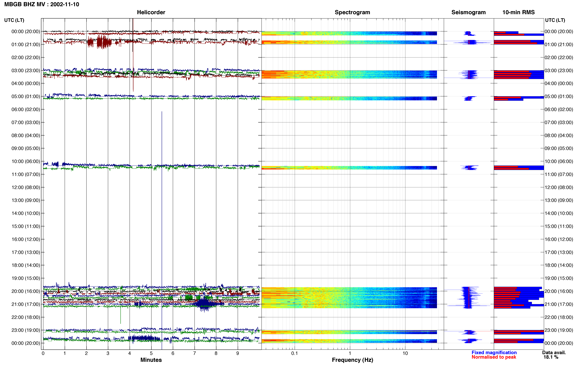
Task: Click the right 'UTC (LT)' axis label
Action: [555, 20]
